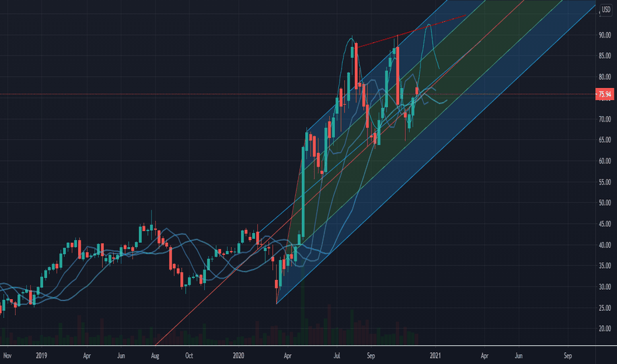This screenshot has height=364, width=617.
Task: Click the Oct label on time axis
Action: click(x=189, y=356)
